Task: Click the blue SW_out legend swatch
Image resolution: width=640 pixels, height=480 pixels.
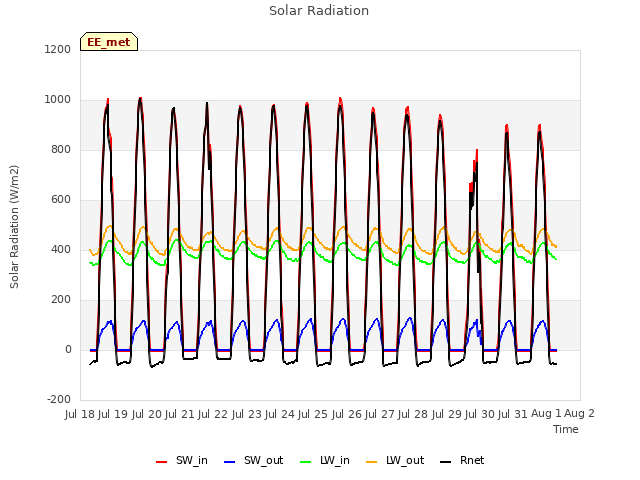Action: [x=230, y=462]
